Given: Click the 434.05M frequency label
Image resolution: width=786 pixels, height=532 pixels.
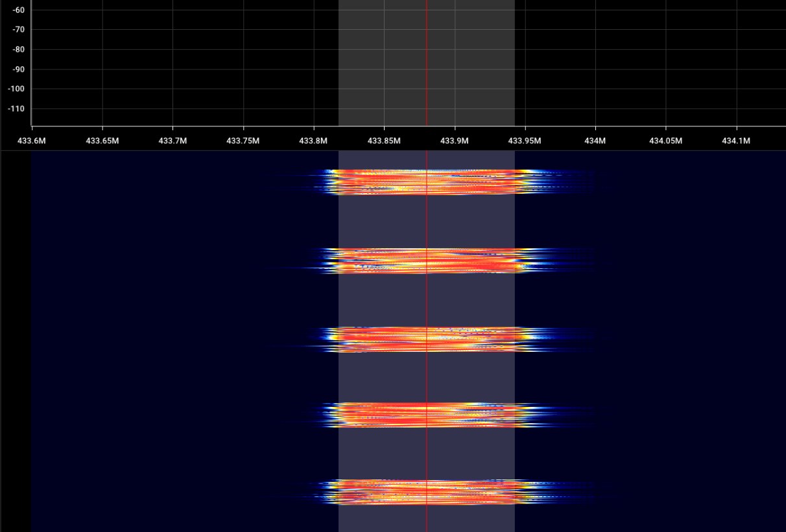Looking at the screenshot, I should [665, 141].
